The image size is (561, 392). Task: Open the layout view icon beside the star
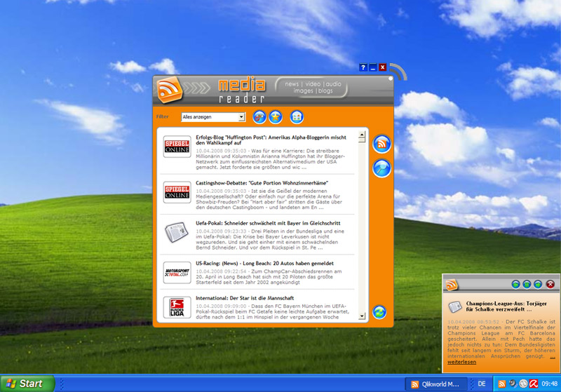click(297, 117)
